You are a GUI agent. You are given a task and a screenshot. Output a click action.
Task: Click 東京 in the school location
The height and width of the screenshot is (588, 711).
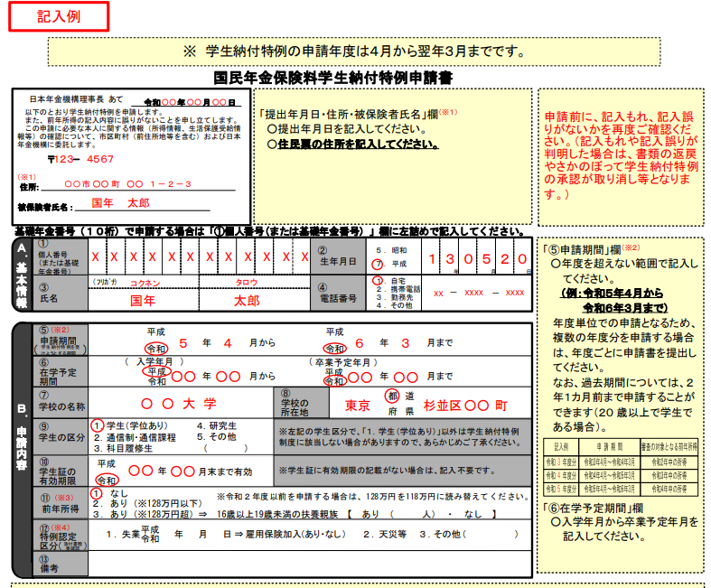tap(358, 406)
